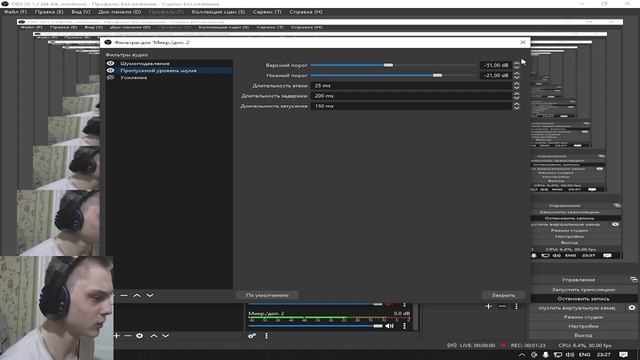The height and width of the screenshot is (360, 640).
Task: Open source properties with the gear icon
Action: tap(140, 336)
